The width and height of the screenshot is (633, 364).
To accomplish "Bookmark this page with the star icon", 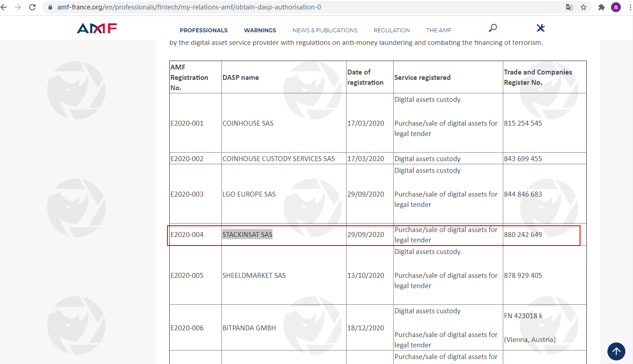I will [583, 7].
